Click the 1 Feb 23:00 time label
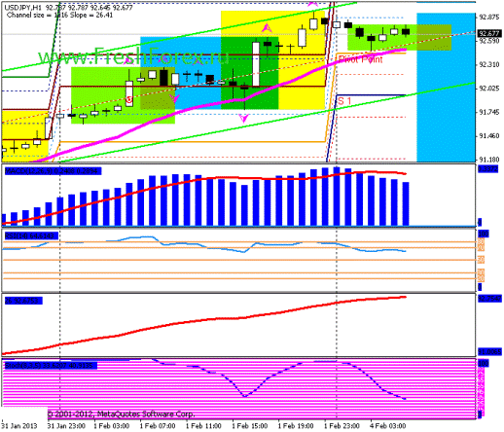The width and height of the screenshot is (504, 432). click(x=342, y=426)
